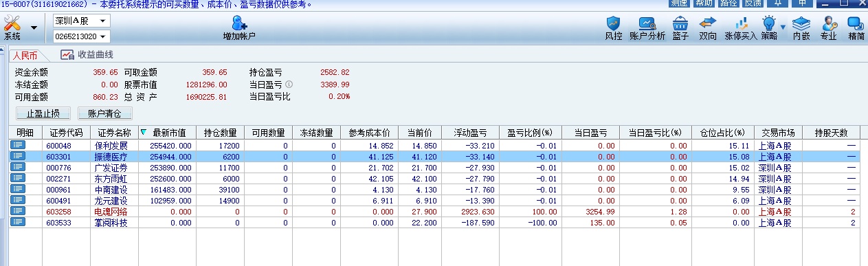Click stock name 电魂网络
Screen dimensions: 868x266
click(x=111, y=212)
